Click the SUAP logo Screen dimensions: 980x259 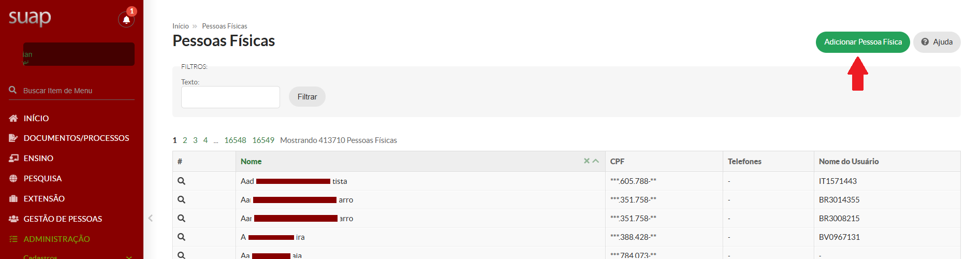[30, 18]
